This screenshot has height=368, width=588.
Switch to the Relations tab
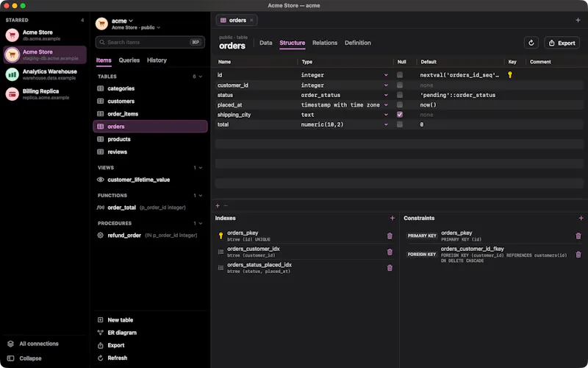point(325,43)
